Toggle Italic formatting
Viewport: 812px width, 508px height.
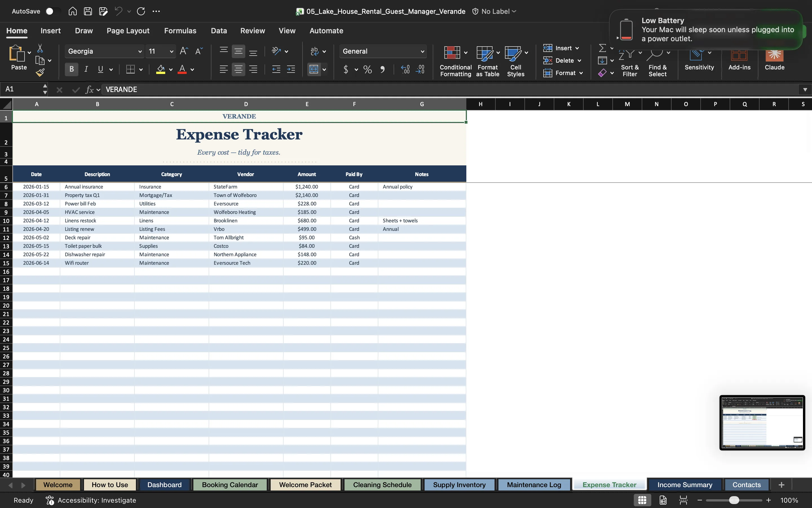[86, 69]
